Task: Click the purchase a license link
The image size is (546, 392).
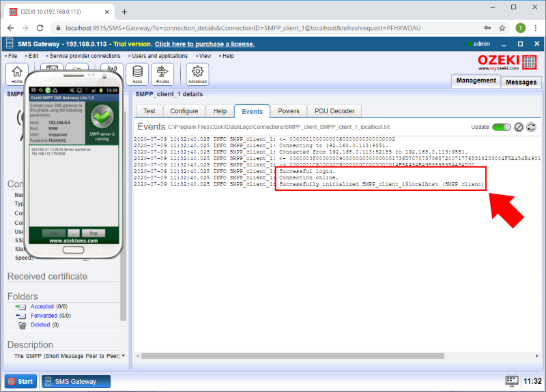Action: pyautogui.click(x=204, y=44)
